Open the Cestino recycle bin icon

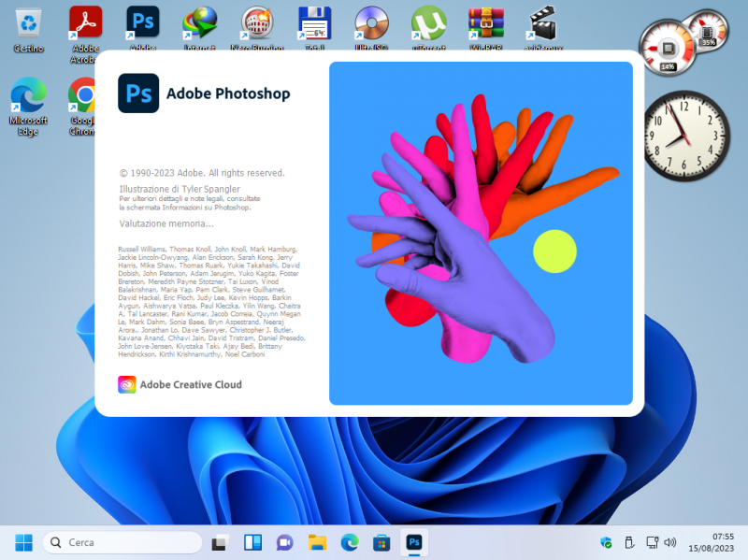coord(28,23)
